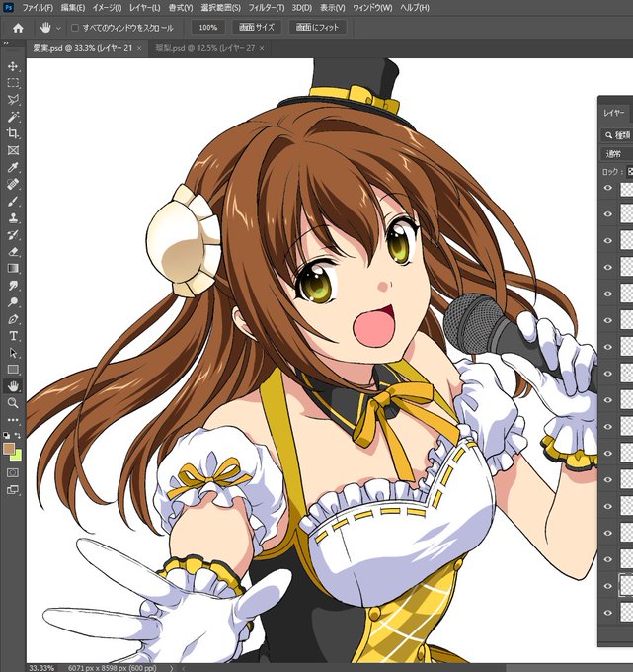Close the 愛実.psd document tab
The image size is (633, 672).
click(x=139, y=48)
